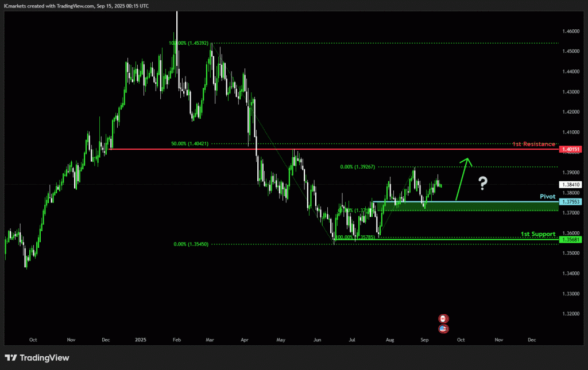This screenshot has width=588, height=370.
Task: Click the US flag economic event icon
Action: pos(443,329)
